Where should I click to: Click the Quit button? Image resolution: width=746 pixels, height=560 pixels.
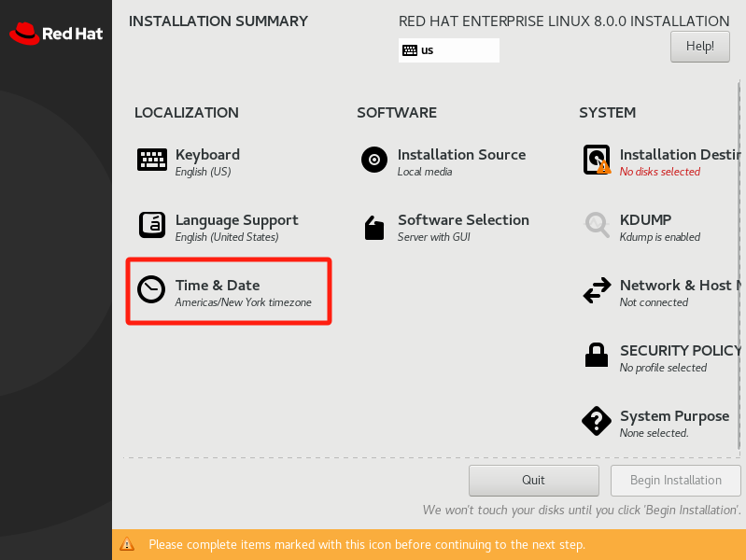pyautogui.click(x=534, y=480)
